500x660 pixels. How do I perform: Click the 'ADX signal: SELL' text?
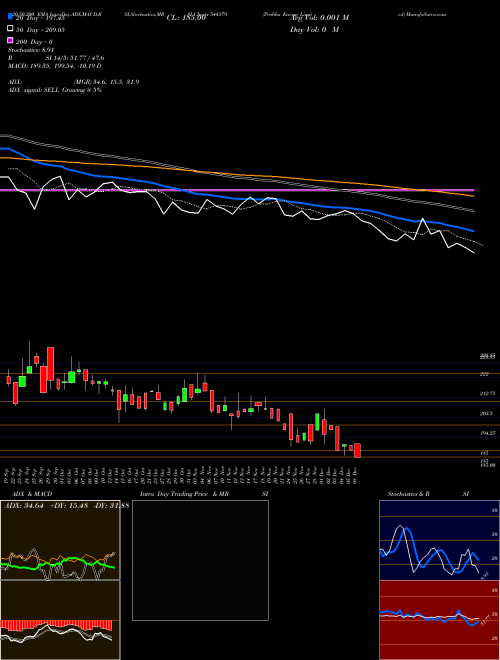(34, 90)
